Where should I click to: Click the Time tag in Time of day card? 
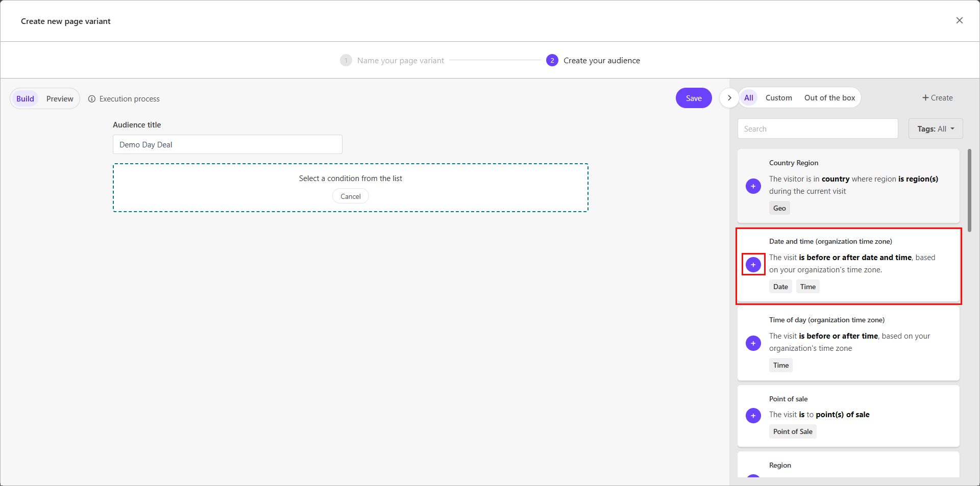tap(780, 365)
